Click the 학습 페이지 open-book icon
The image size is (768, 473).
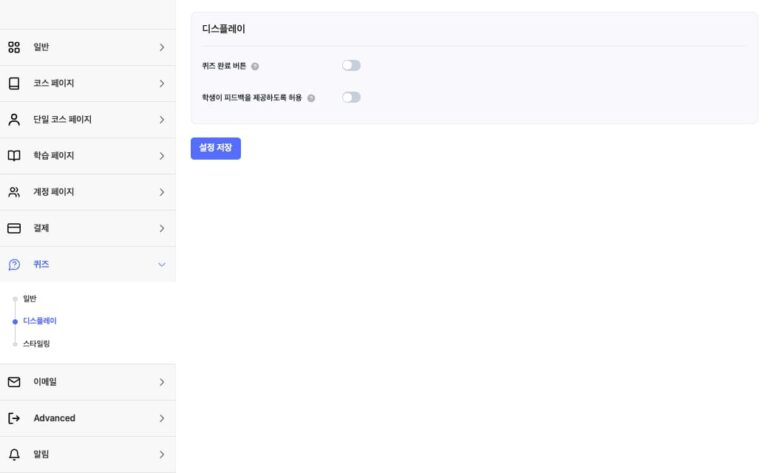14,155
